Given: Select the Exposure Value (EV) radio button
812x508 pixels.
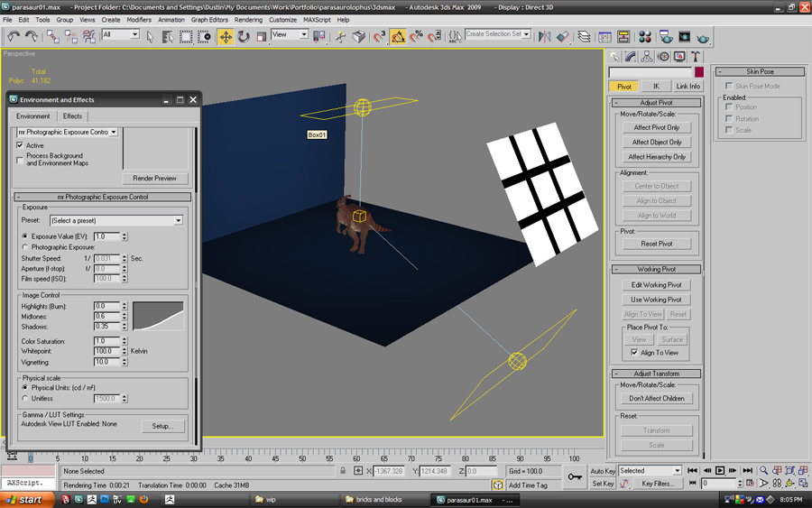Looking at the screenshot, I should coord(24,236).
